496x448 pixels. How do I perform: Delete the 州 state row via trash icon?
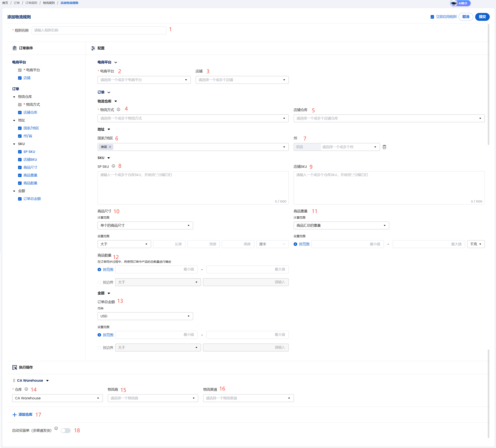(x=384, y=147)
